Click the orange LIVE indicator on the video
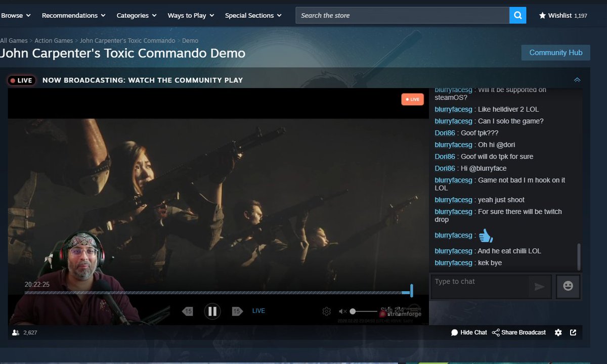Screen dimensions: 607x364 tap(412, 100)
